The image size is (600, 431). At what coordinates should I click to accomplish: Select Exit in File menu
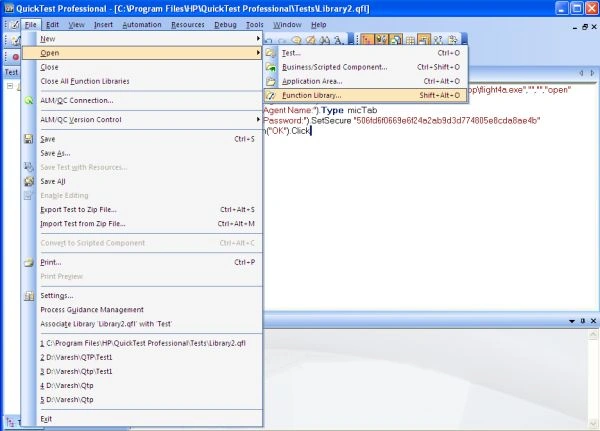[142, 419]
